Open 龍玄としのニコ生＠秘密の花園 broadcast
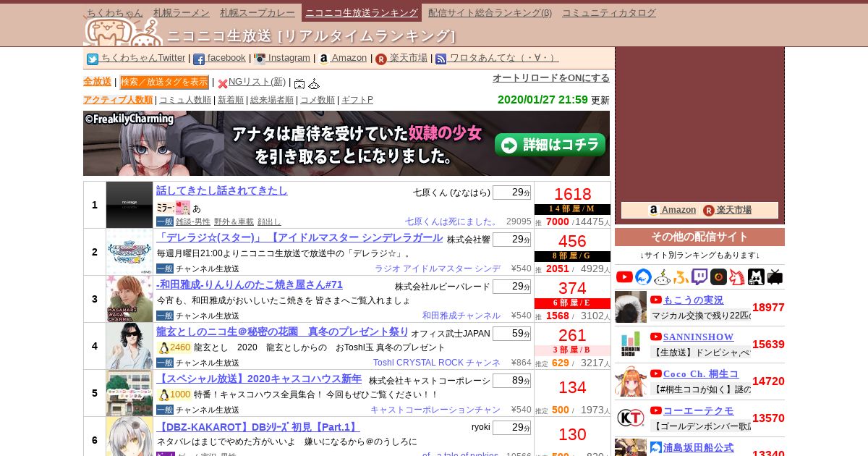 pos(283,332)
